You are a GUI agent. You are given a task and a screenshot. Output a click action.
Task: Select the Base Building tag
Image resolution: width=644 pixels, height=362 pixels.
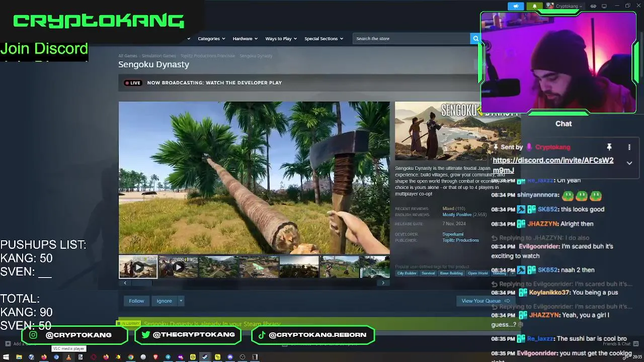[451, 273]
